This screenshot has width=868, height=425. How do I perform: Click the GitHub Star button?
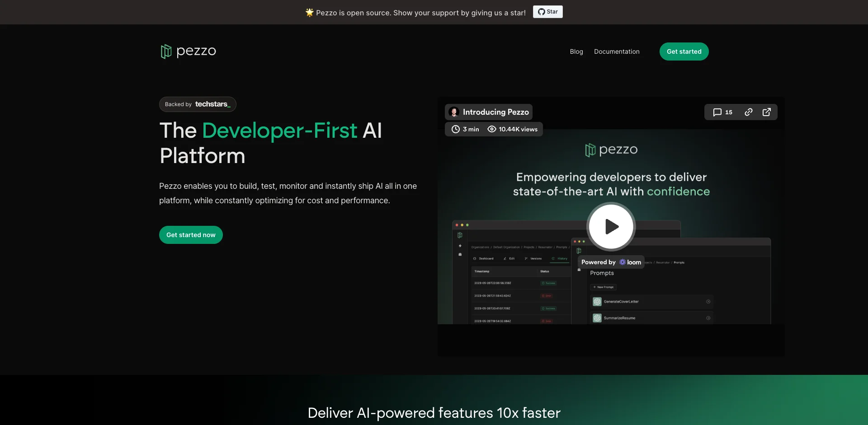[547, 12]
